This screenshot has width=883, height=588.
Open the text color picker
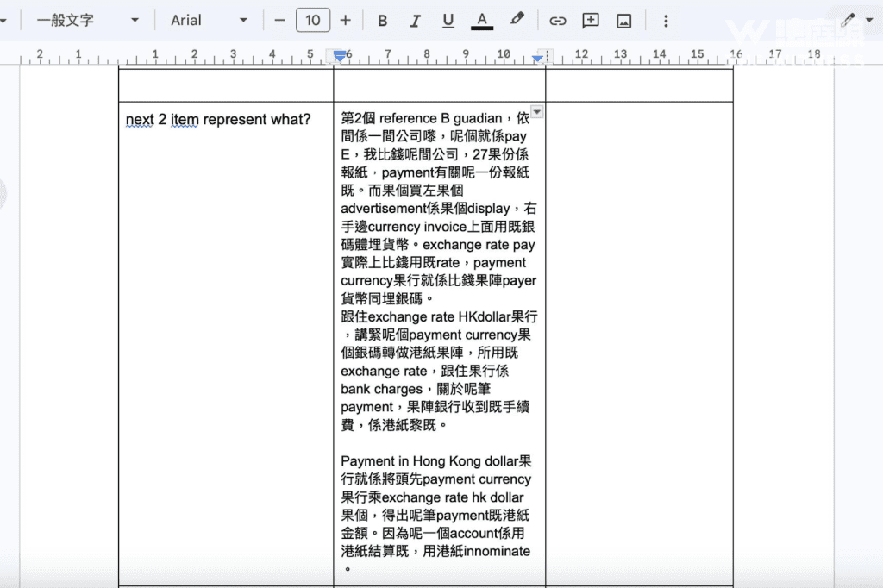482,21
